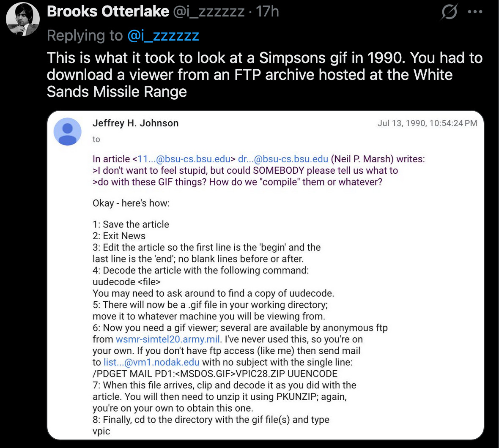Click the PDGET MAIL command line
This screenshot has height=448, width=499.
coord(215,374)
